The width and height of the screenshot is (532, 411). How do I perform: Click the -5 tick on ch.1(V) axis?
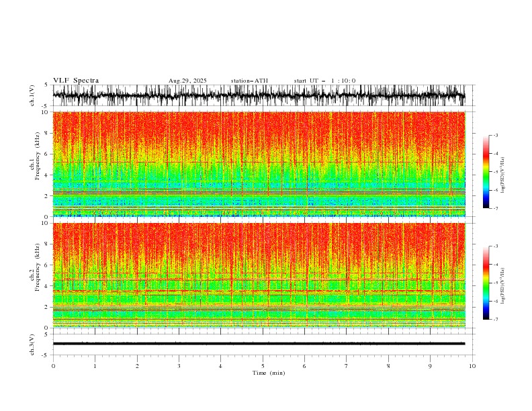pos(46,106)
